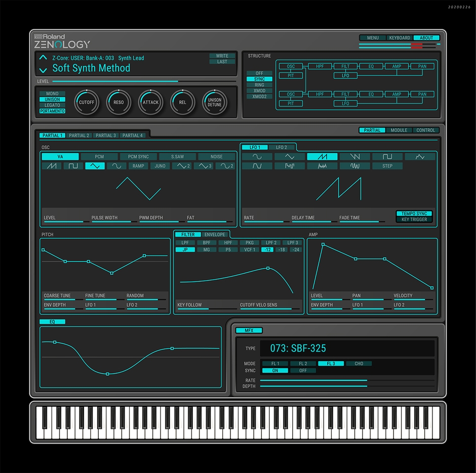Viewport: 476px width, 473px height.
Task: Choose the sine 2 OSC waveform
Action: [225, 166]
